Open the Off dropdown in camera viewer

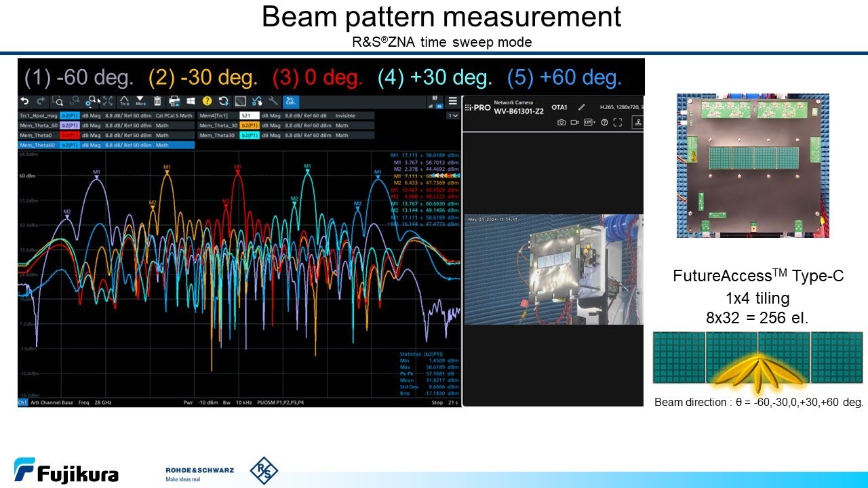589,123
